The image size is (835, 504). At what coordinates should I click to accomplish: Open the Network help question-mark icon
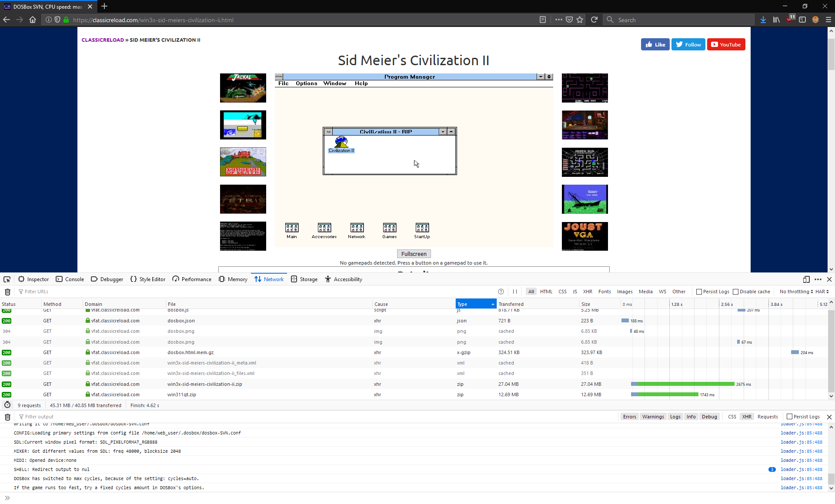tap(501, 292)
